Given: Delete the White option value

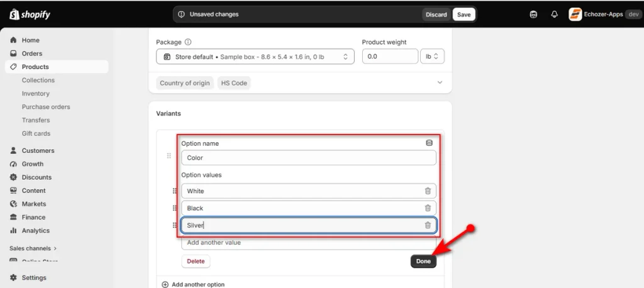Looking at the screenshot, I should pos(428,191).
